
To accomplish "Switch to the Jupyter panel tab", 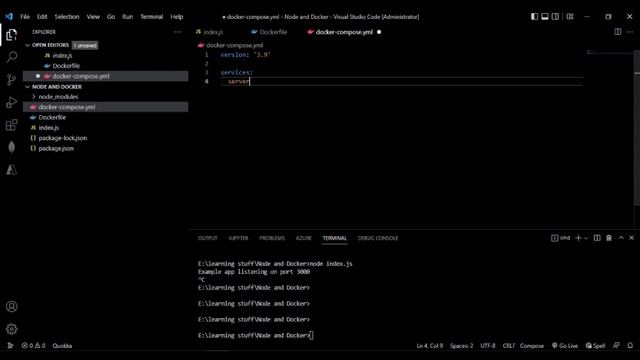I will (238, 238).
